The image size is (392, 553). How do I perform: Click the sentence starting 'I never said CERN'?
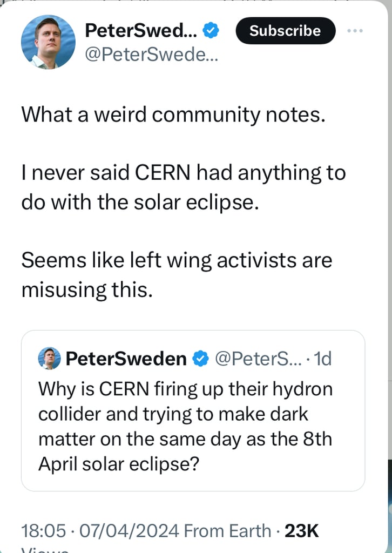pos(183,187)
